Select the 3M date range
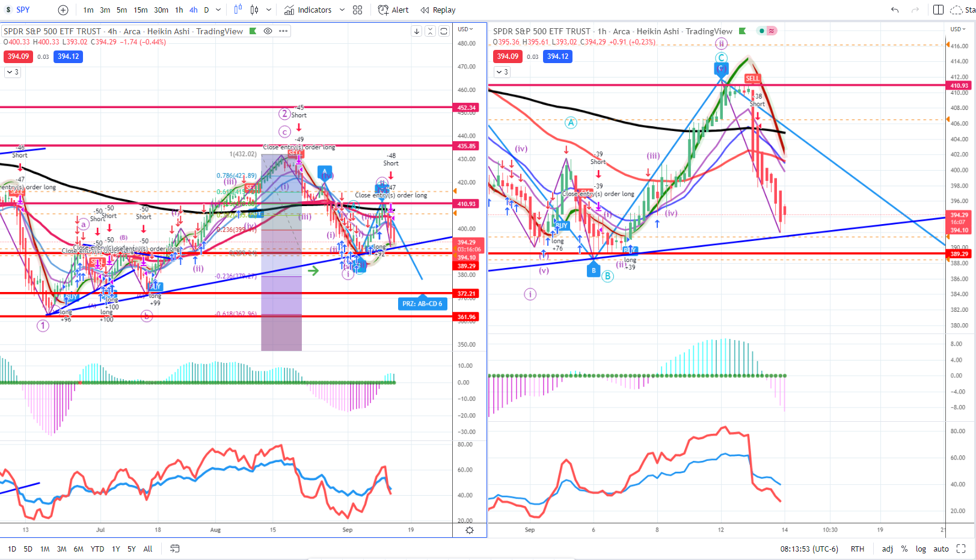976x560 pixels. [x=62, y=549]
